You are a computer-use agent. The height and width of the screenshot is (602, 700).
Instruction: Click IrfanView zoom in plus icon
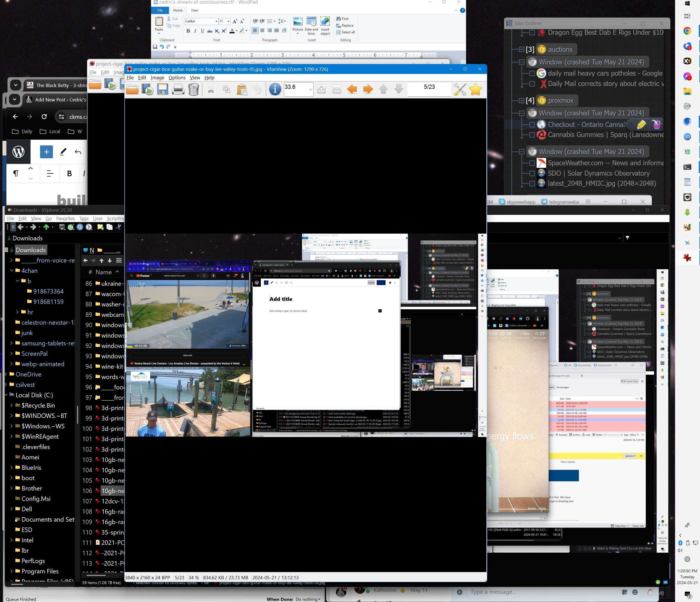(x=321, y=89)
